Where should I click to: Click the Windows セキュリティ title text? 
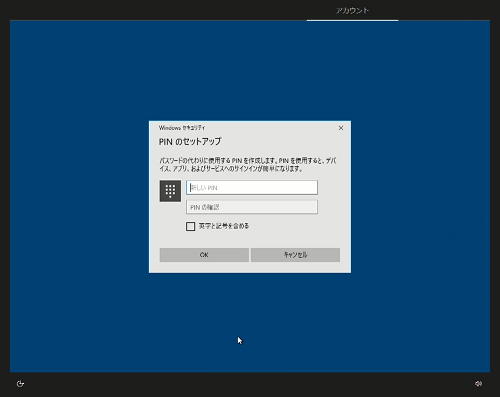[x=182, y=128]
